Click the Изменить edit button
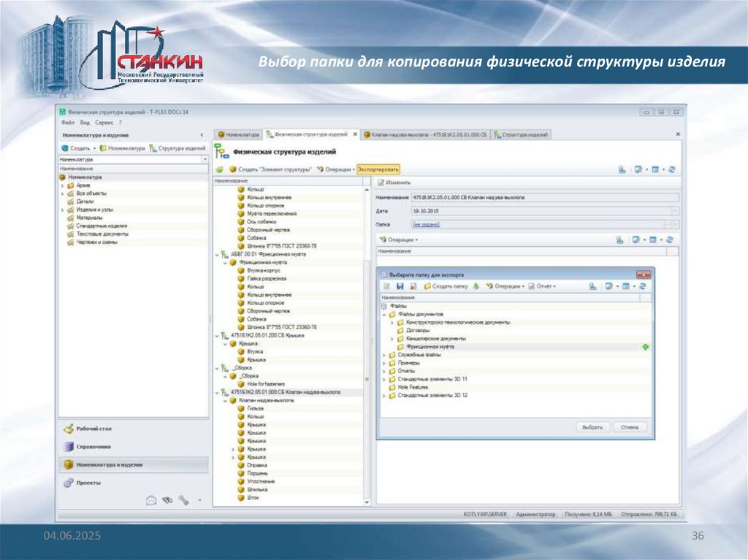This screenshot has width=748, height=560. (x=394, y=183)
